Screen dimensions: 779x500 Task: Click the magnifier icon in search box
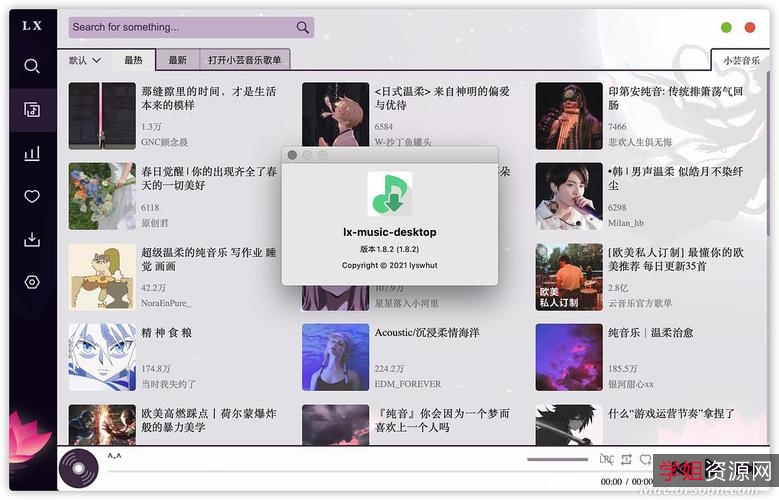302,27
